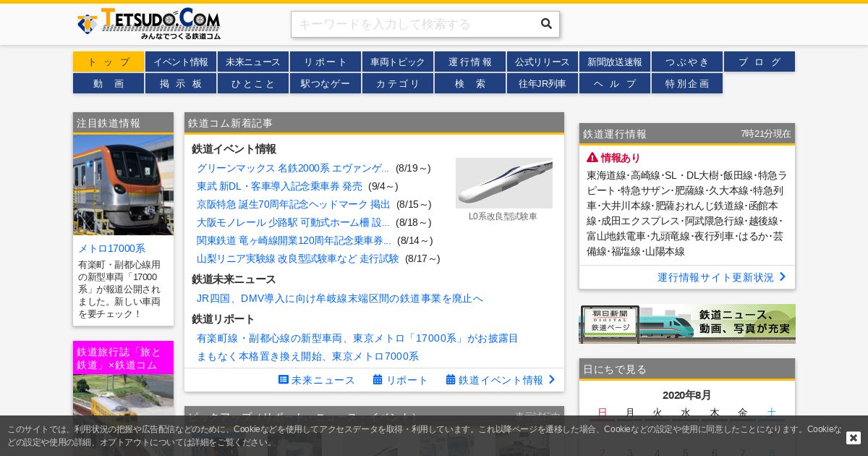Open the 特別企画 menu item
This screenshot has width=868, height=456.
coord(687,83)
